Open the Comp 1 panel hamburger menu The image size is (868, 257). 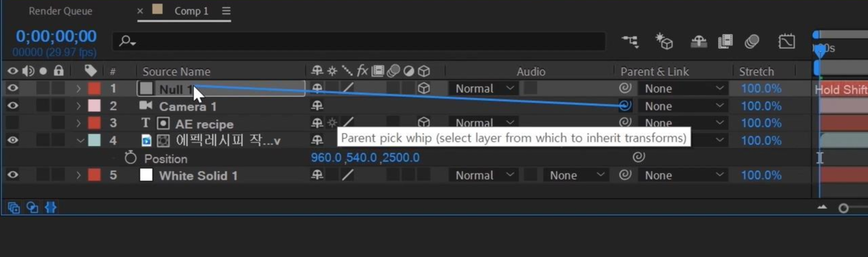(x=226, y=11)
